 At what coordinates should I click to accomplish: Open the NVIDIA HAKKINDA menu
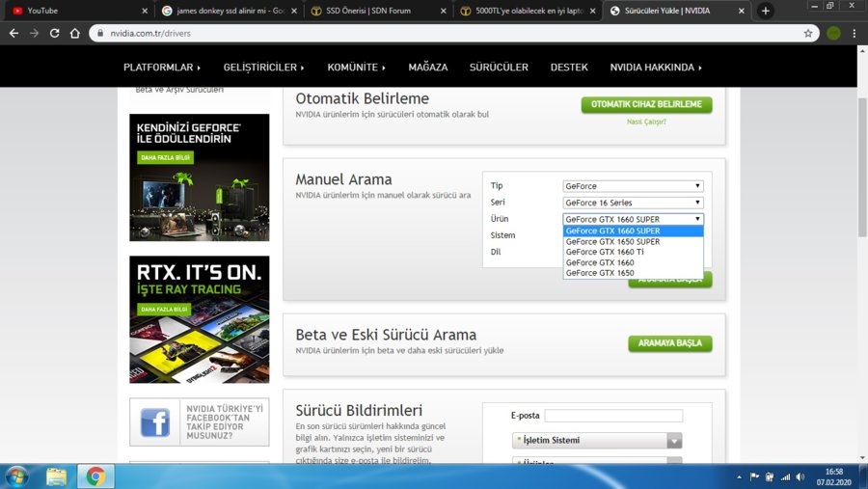[x=656, y=67]
